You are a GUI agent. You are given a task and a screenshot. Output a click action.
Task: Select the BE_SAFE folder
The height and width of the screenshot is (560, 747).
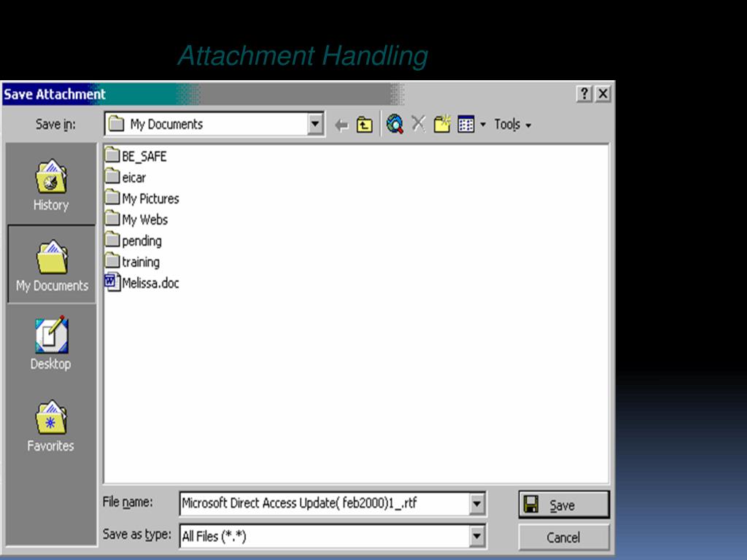[136, 156]
